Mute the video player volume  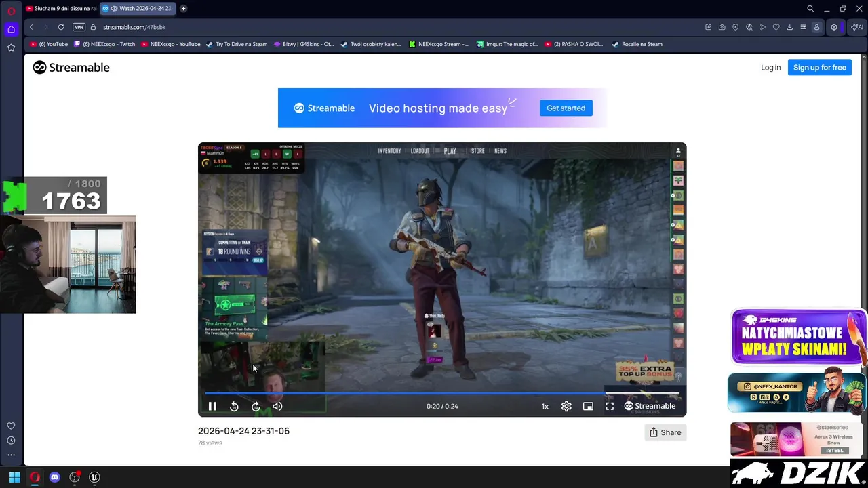(x=277, y=406)
